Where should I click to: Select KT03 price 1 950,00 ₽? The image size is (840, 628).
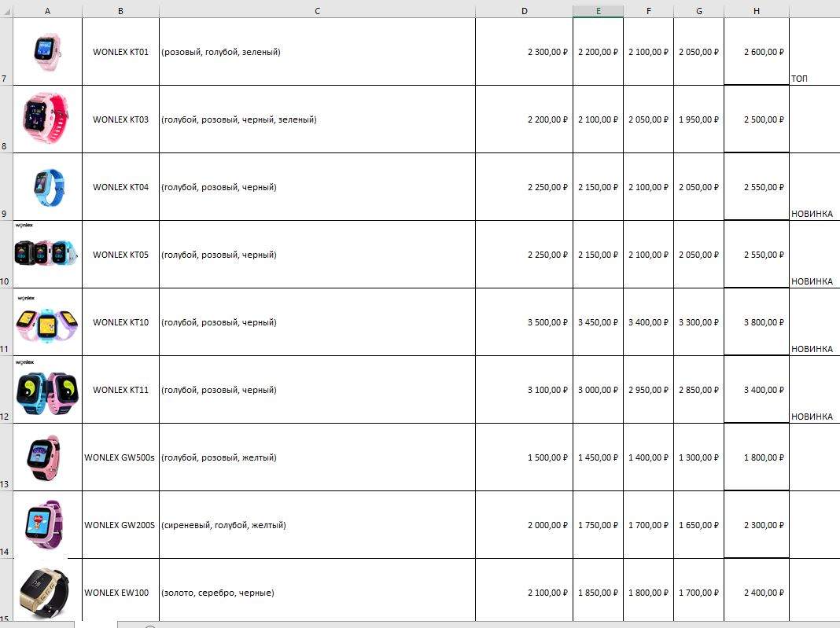[699, 119]
